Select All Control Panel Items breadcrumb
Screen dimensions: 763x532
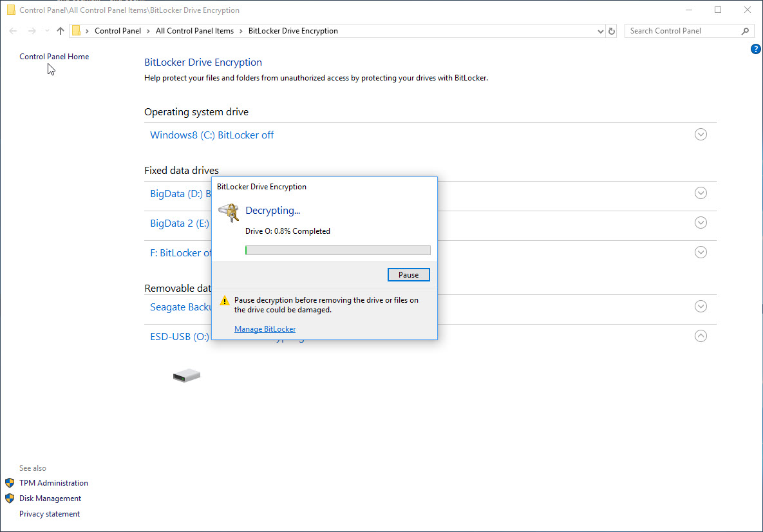[194, 31]
